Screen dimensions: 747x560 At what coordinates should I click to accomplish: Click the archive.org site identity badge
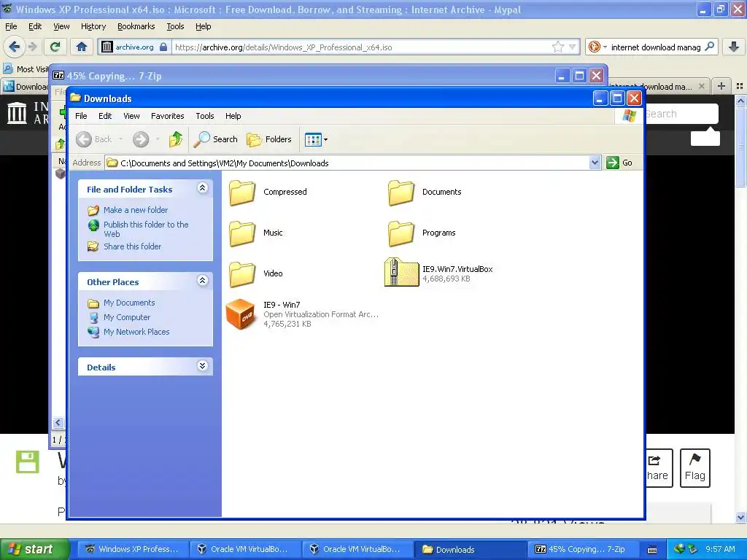pos(134,47)
